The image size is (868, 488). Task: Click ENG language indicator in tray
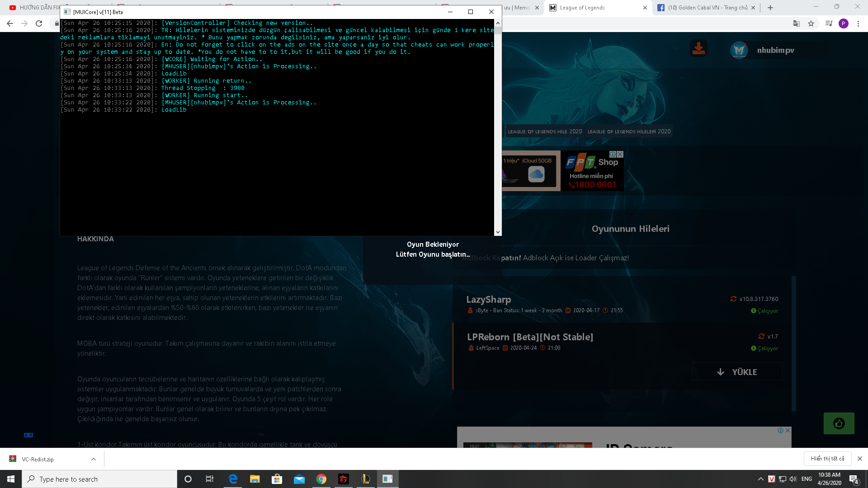[807, 479]
